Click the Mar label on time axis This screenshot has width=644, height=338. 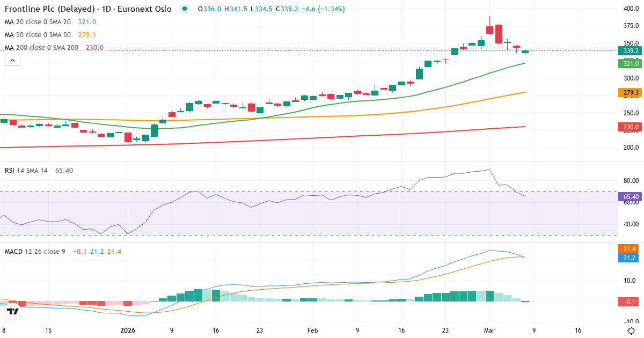tap(489, 331)
